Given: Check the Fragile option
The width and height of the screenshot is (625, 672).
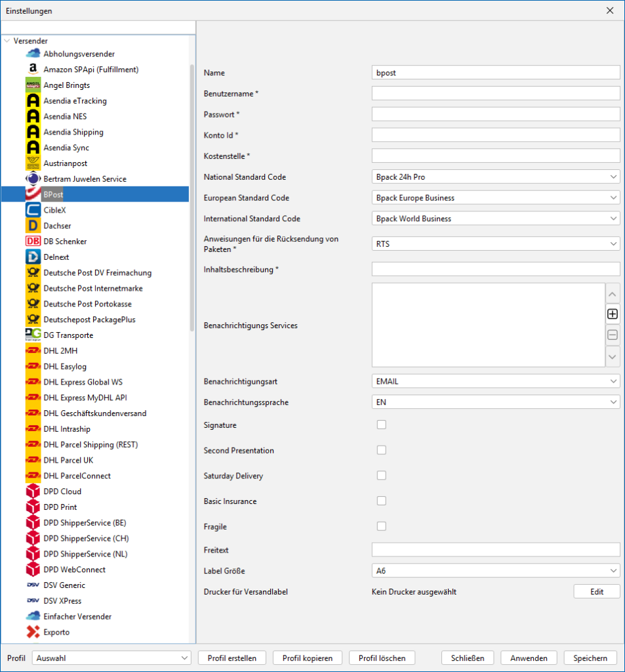Looking at the screenshot, I should [x=381, y=526].
